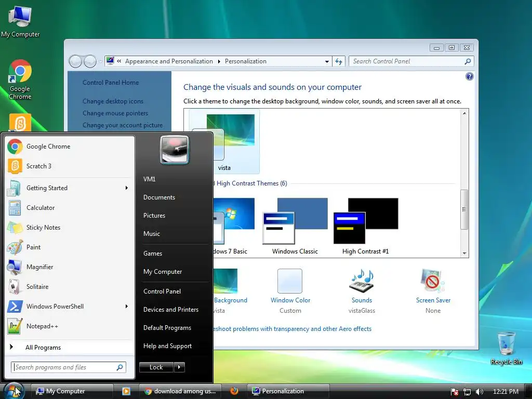Launch Notepad++ from the Start menu
Screen dimensions: 532x399
[x=70, y=326]
